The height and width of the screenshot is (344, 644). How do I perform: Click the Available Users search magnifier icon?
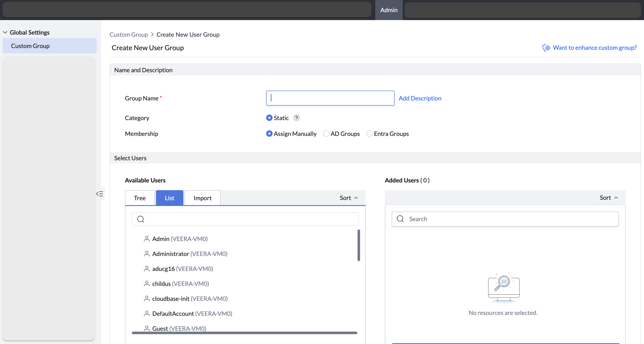(141, 219)
